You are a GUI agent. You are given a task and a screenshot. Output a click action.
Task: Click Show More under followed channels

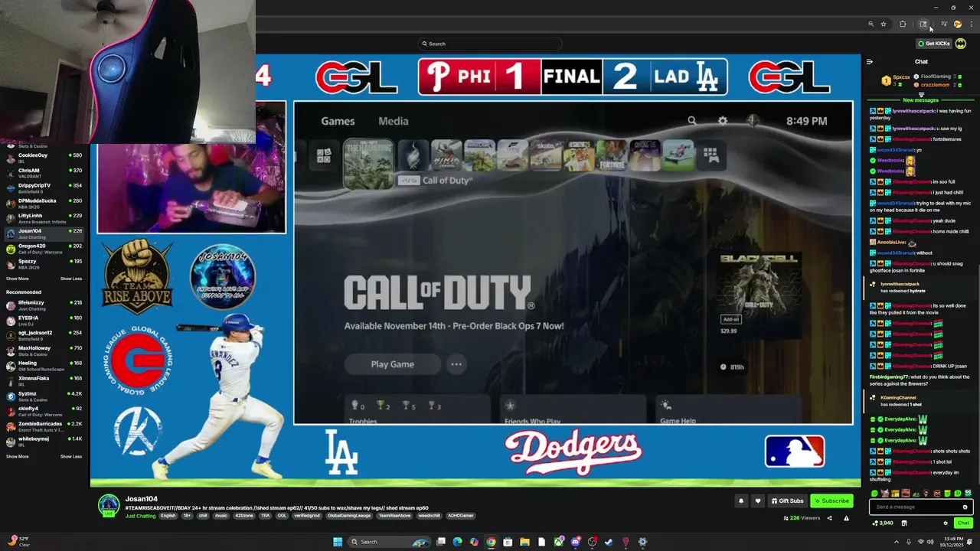point(17,279)
